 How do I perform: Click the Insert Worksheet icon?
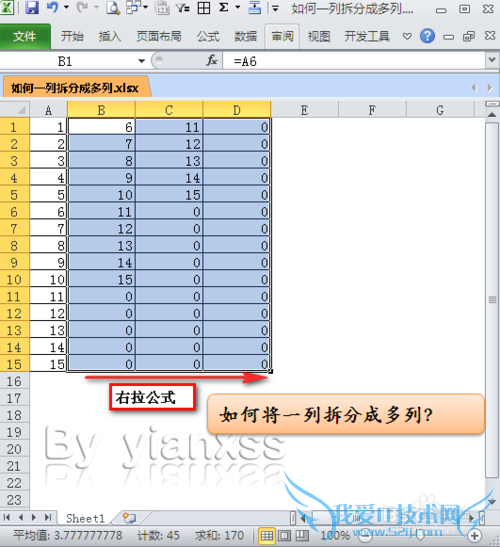[129, 518]
